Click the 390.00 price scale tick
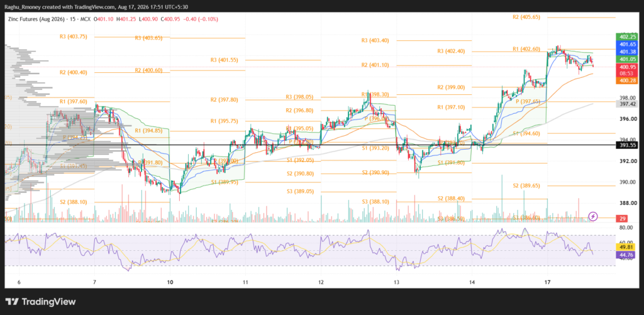This screenshot has height=315, width=644. pos(627,182)
